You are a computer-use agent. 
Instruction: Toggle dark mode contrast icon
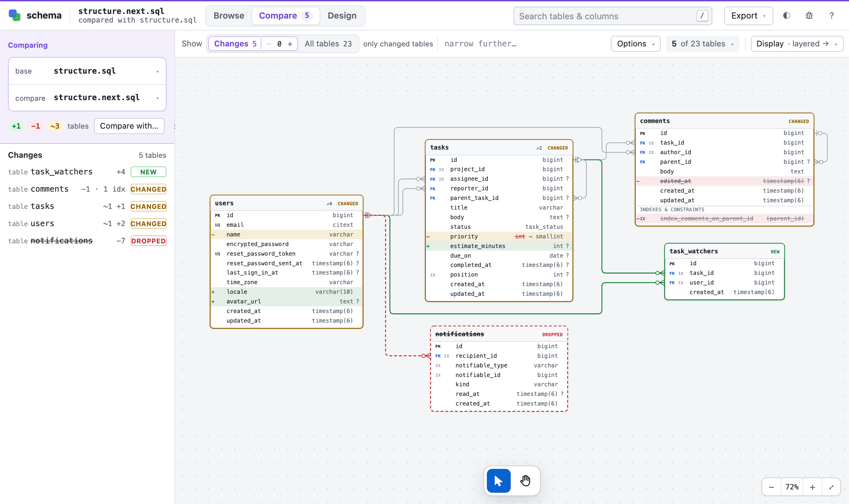(787, 16)
